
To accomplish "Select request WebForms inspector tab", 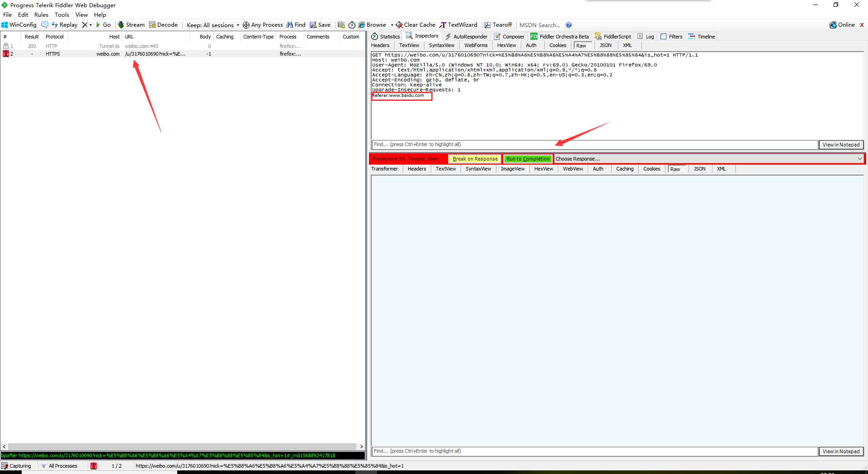I will click(476, 45).
